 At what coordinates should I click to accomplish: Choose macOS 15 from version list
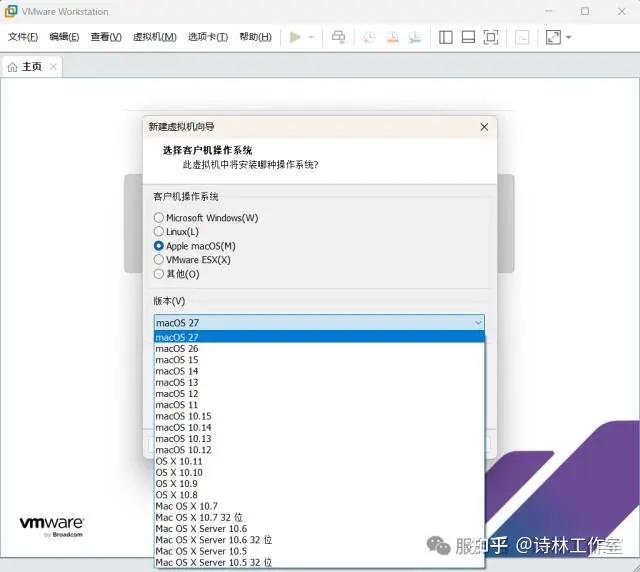[319, 360]
